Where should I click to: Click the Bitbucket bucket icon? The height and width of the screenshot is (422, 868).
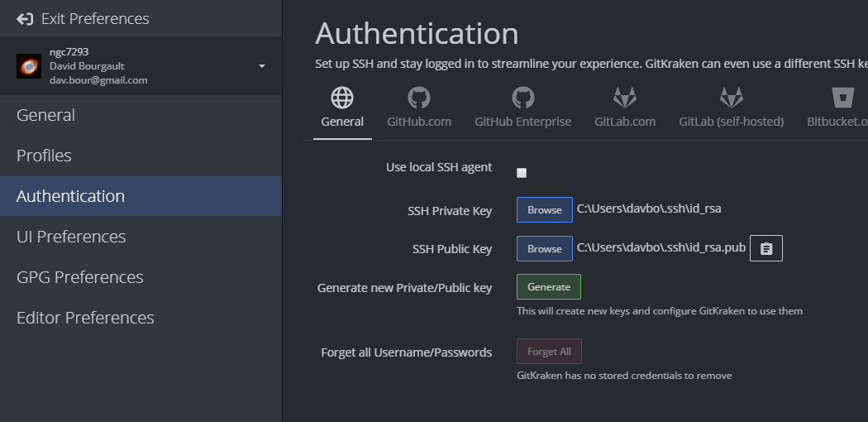click(843, 98)
